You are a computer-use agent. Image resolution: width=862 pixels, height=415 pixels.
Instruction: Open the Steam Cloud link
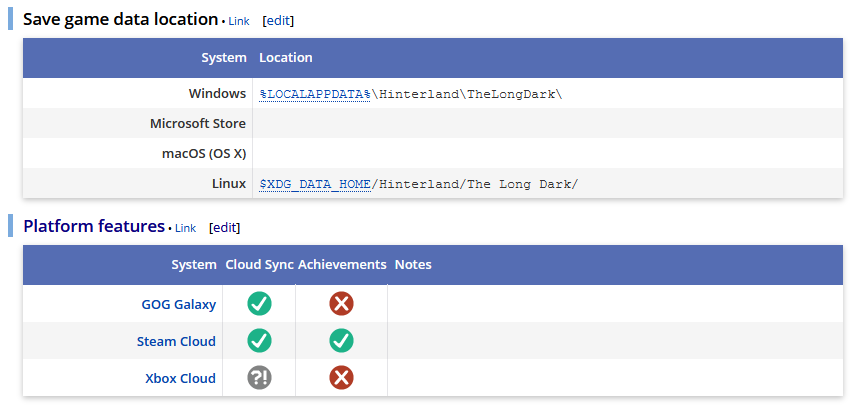coord(176,341)
